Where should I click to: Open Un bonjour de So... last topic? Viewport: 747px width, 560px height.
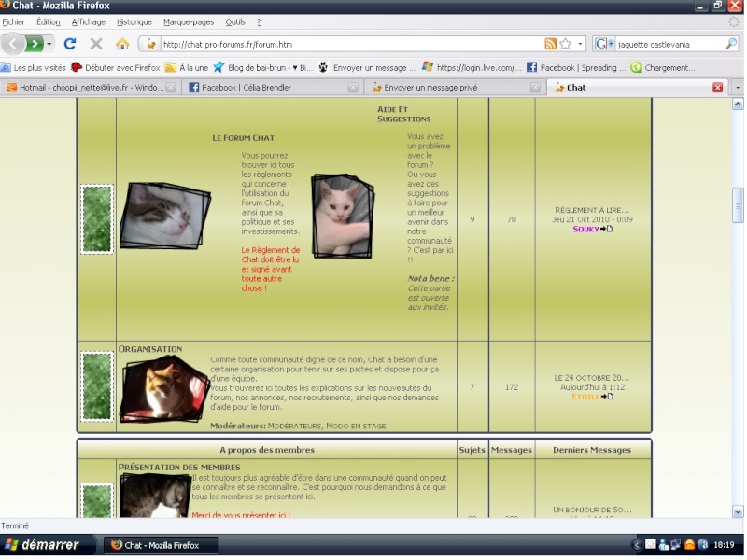592,510
